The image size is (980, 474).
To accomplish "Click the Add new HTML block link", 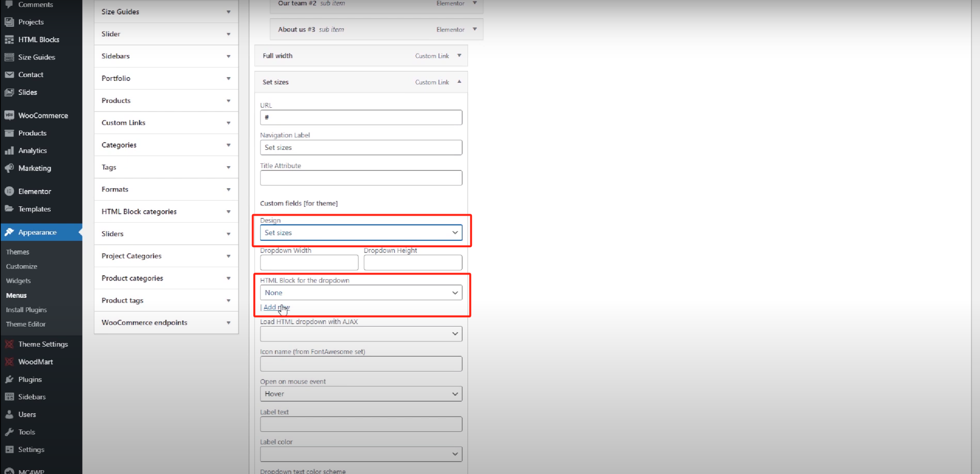I will [x=277, y=307].
